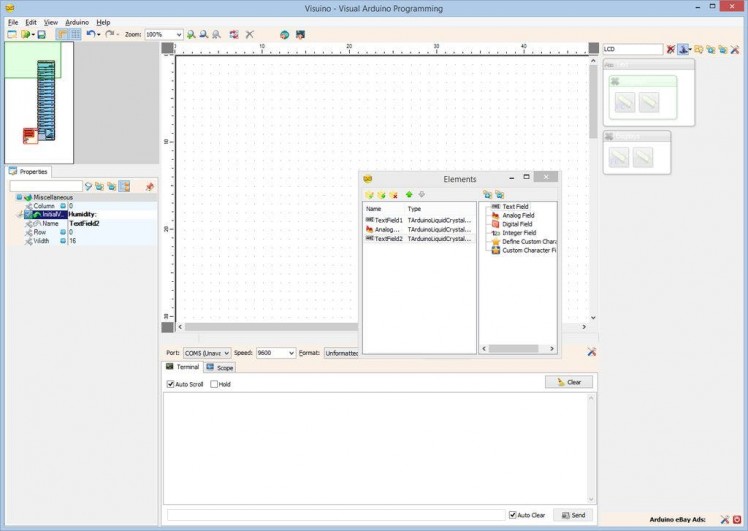Screen dimensions: 748x531
Task: Enable the Hold checkbox
Action: coord(215,384)
